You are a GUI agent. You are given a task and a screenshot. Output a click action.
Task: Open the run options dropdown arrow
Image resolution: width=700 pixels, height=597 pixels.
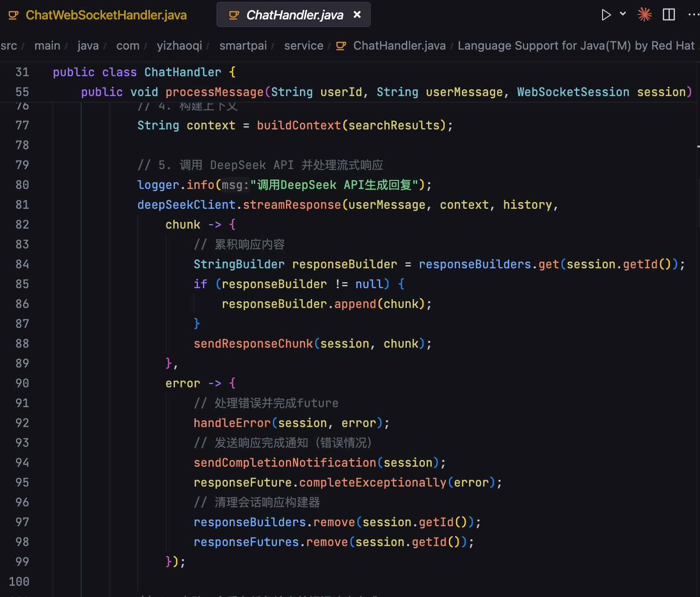(623, 14)
